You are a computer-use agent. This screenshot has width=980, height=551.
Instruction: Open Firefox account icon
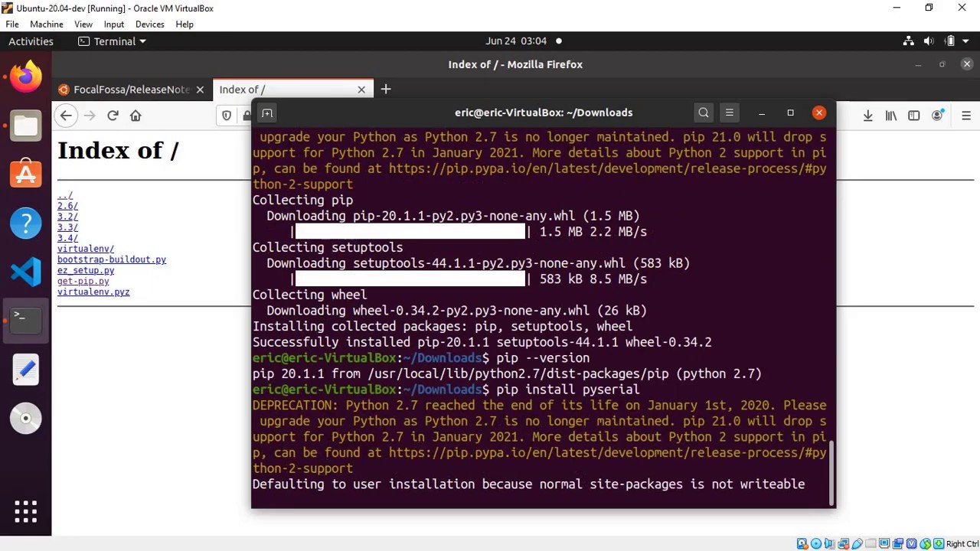[937, 116]
